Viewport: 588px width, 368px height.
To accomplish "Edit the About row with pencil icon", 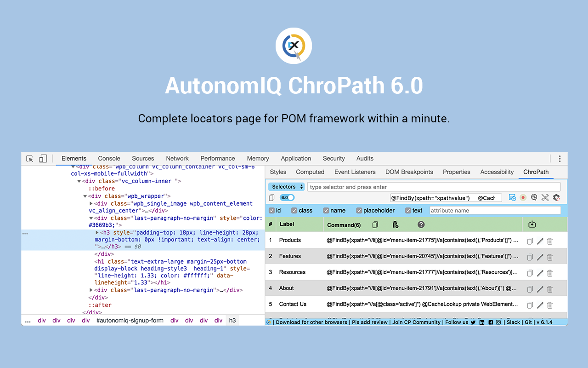I will (x=540, y=289).
